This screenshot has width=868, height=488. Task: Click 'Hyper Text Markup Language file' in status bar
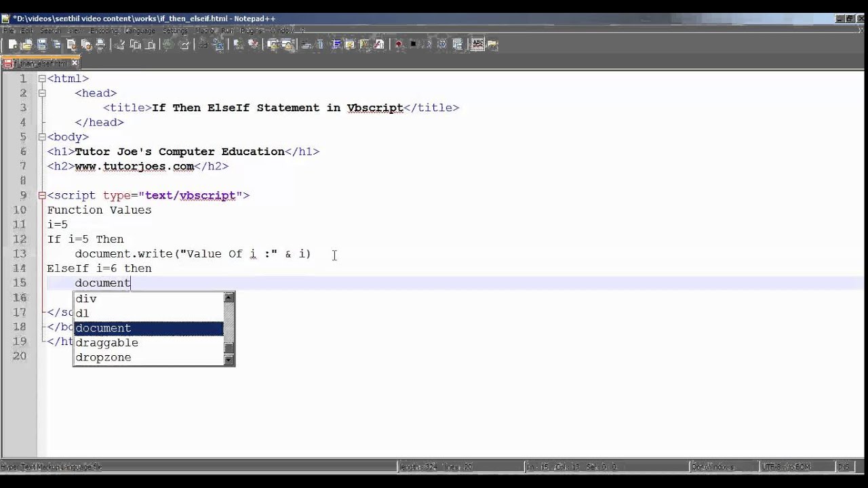tap(51, 467)
